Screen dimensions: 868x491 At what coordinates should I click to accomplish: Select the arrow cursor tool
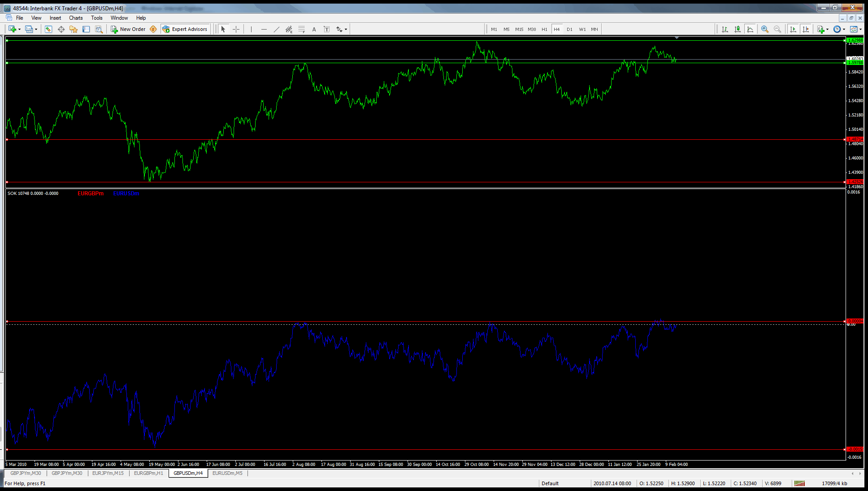pyautogui.click(x=223, y=29)
